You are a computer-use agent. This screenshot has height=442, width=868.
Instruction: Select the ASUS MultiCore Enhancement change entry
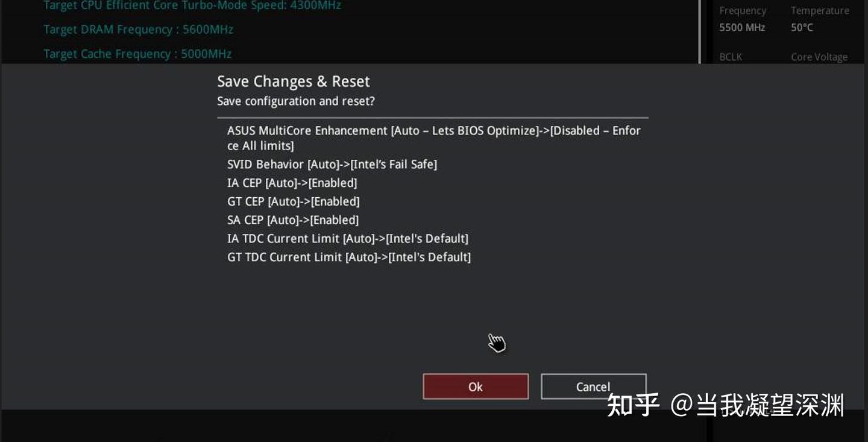click(434, 130)
